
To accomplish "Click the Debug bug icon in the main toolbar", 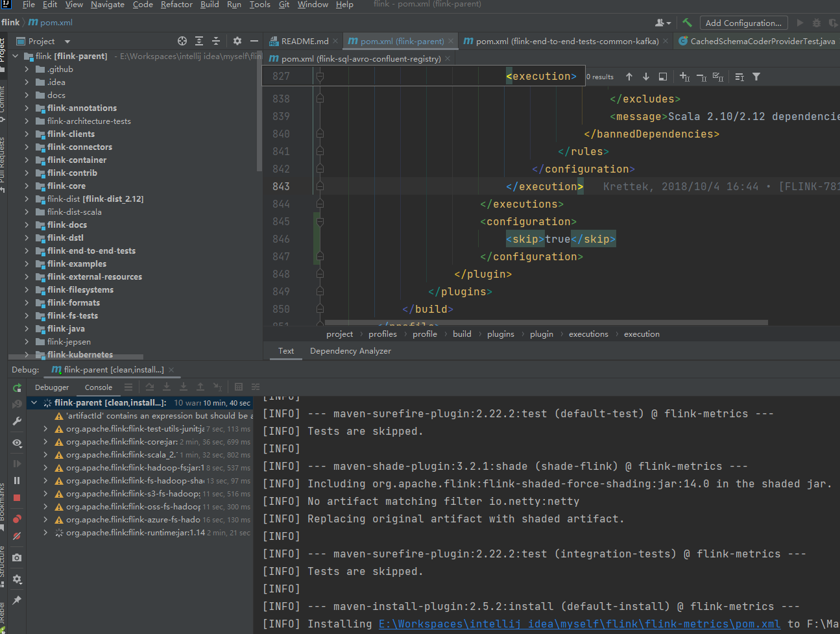I will tap(817, 23).
